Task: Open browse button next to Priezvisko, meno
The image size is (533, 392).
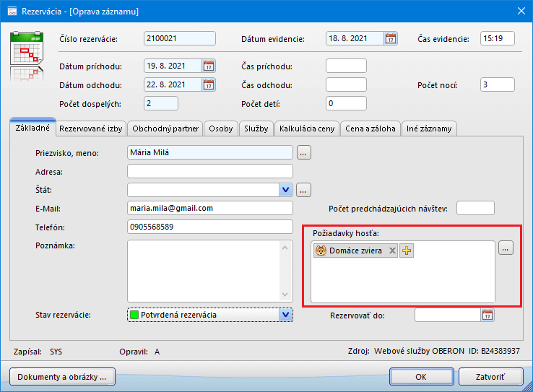Action: tap(304, 152)
